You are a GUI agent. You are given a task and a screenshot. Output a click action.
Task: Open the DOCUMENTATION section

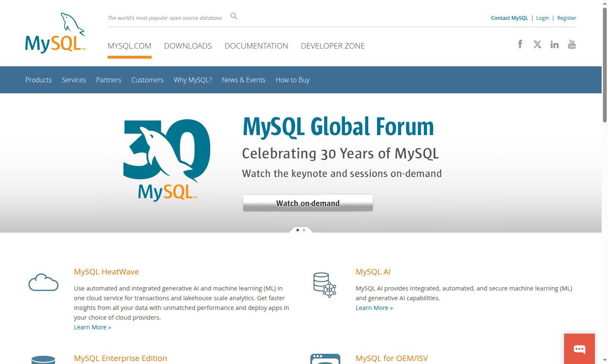click(256, 46)
